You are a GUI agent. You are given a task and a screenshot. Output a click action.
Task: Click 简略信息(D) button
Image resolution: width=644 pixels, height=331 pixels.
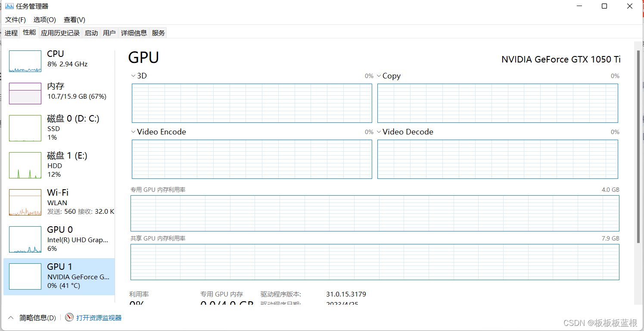[37, 318]
